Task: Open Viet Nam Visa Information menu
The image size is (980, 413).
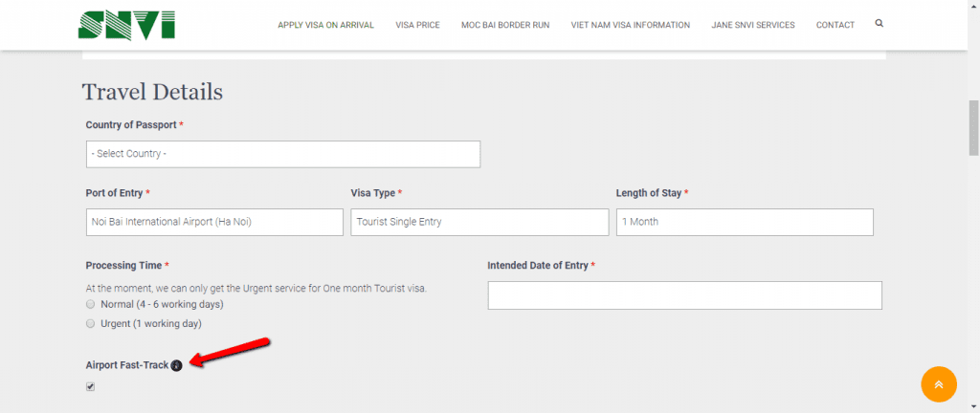Action: (630, 25)
